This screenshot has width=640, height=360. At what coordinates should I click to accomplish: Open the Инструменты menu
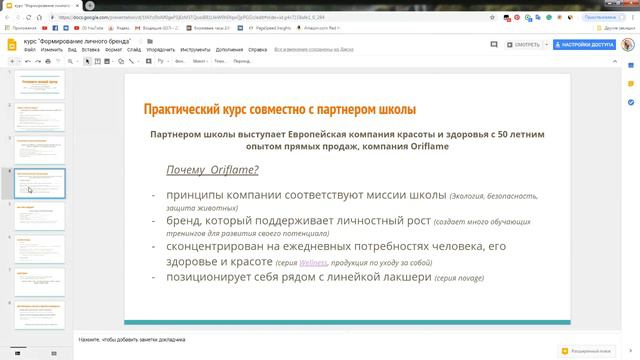pyautogui.click(x=195, y=50)
